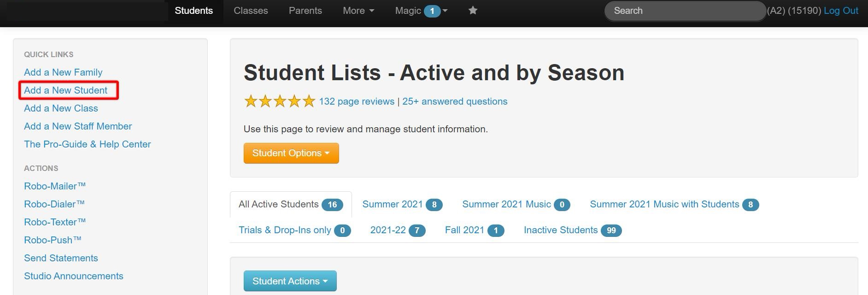Viewport: 868px width, 295px height.
Task: Open the Magic dropdown menu
Action: click(x=421, y=11)
